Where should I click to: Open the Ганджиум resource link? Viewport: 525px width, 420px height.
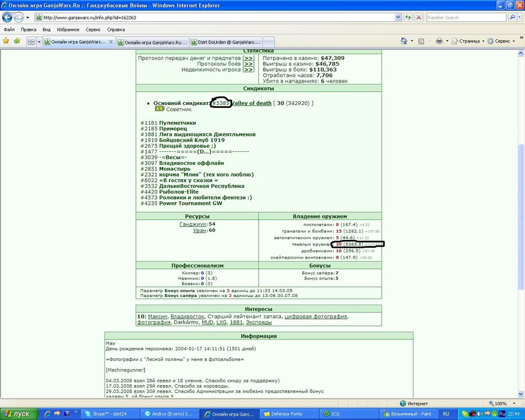click(x=193, y=224)
